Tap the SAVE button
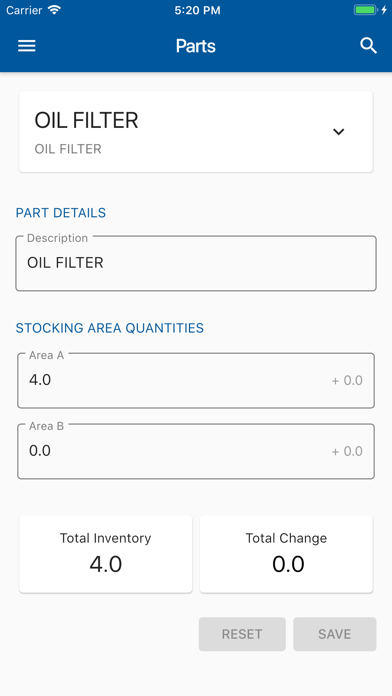The width and height of the screenshot is (392, 696). coord(335,634)
